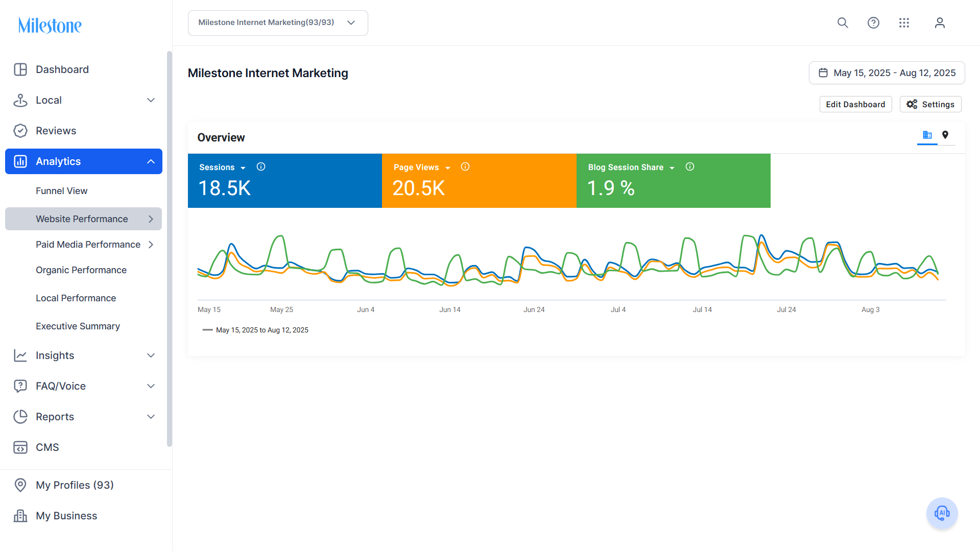Switch to the location pin view
980x551 pixels.
[945, 135]
